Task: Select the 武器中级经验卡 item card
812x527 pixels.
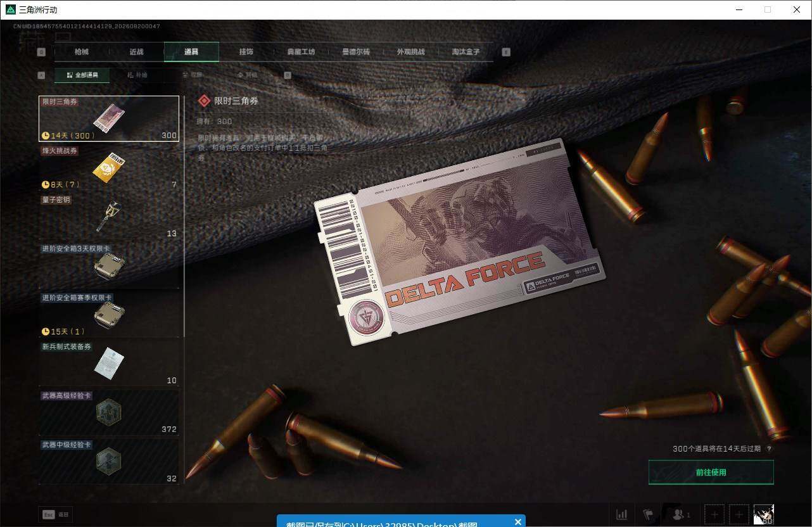Action: tap(109, 461)
